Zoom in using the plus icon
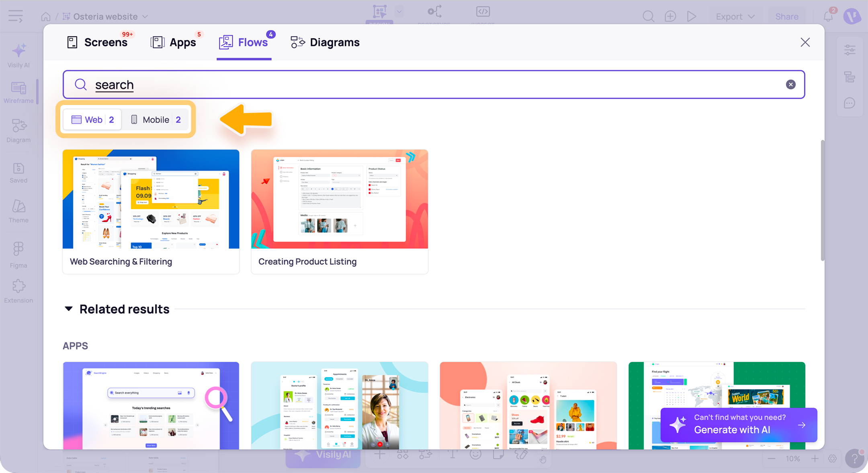 [x=815, y=459]
